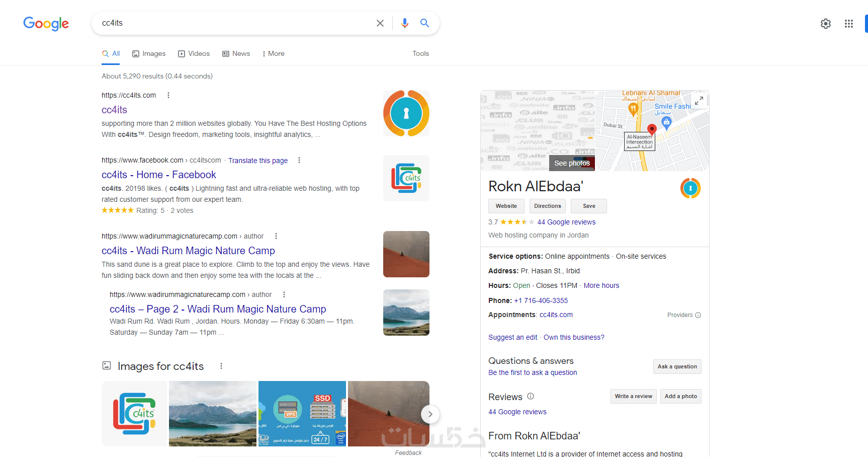
Task: Open options for Wadi Rum author result
Action: click(276, 236)
